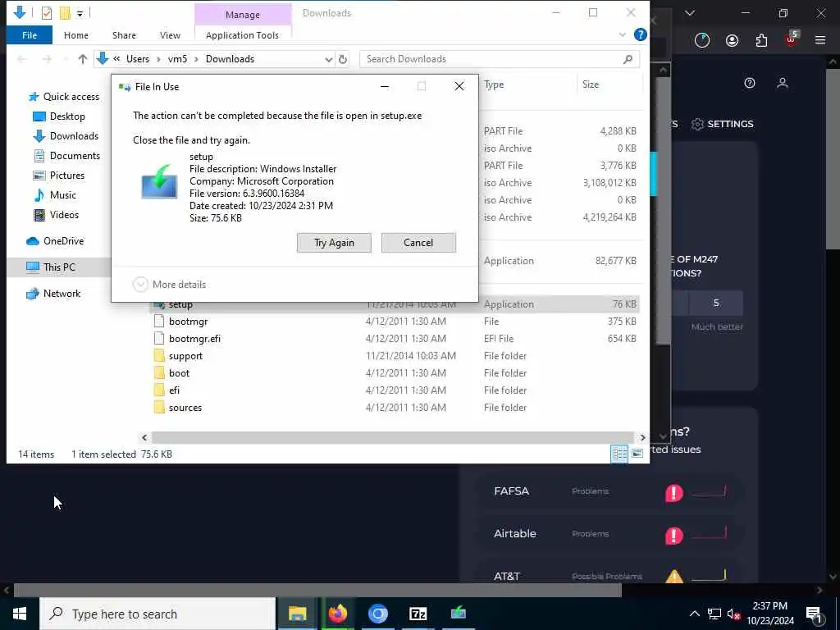This screenshot has width=840, height=630.
Task: Expand More details in the dialog
Action: pos(169,285)
